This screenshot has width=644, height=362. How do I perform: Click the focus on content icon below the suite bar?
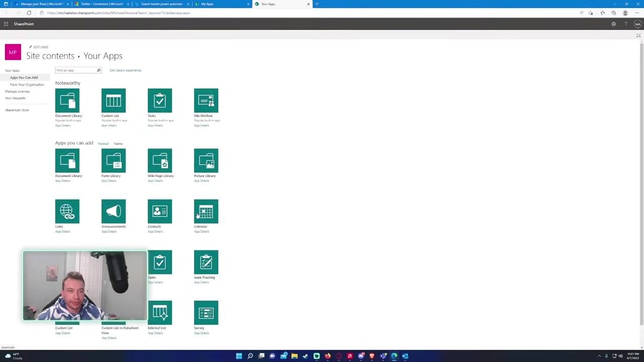tap(638, 36)
